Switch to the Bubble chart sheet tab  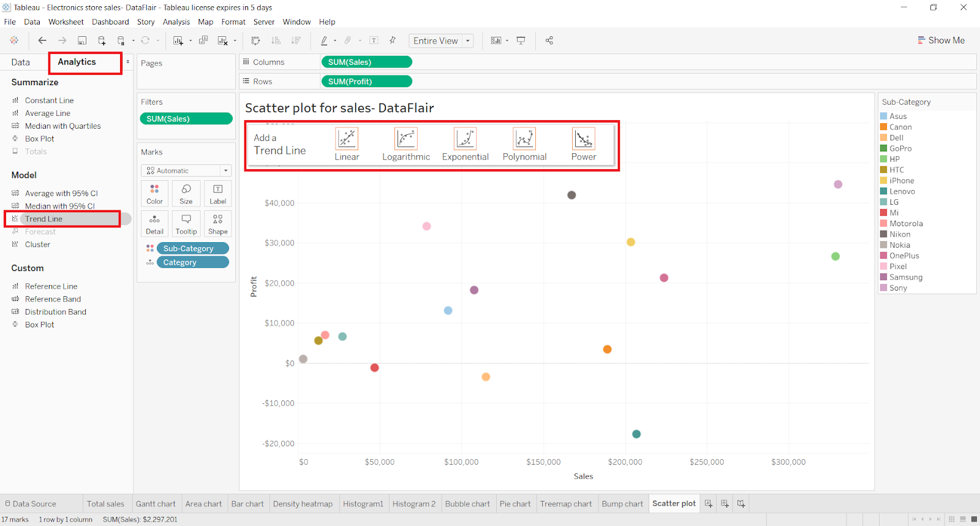[x=467, y=504]
